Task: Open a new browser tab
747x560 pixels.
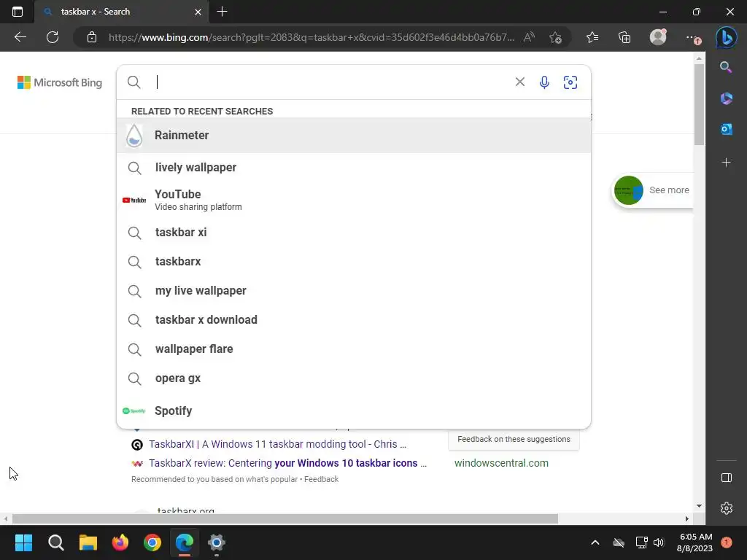Action: click(222, 12)
